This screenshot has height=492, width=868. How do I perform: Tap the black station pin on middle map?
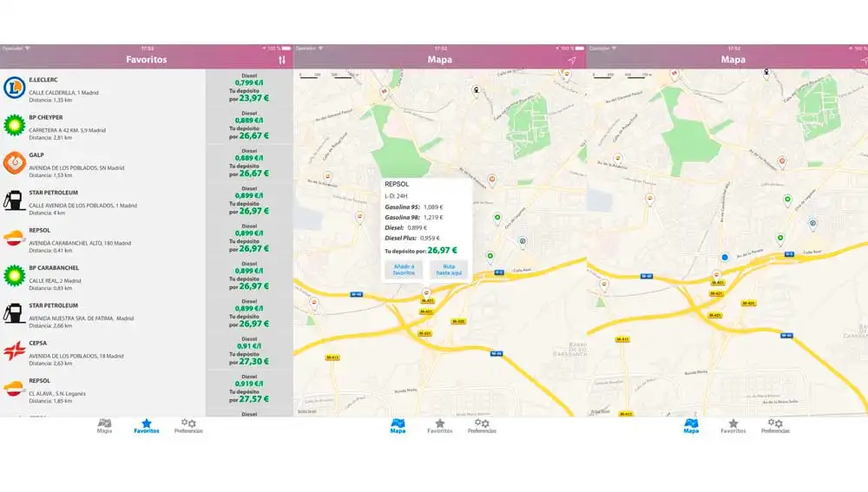pyautogui.click(x=476, y=89)
